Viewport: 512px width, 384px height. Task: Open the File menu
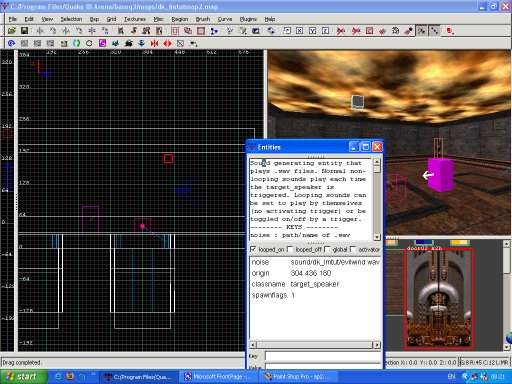pyautogui.click(x=13, y=19)
